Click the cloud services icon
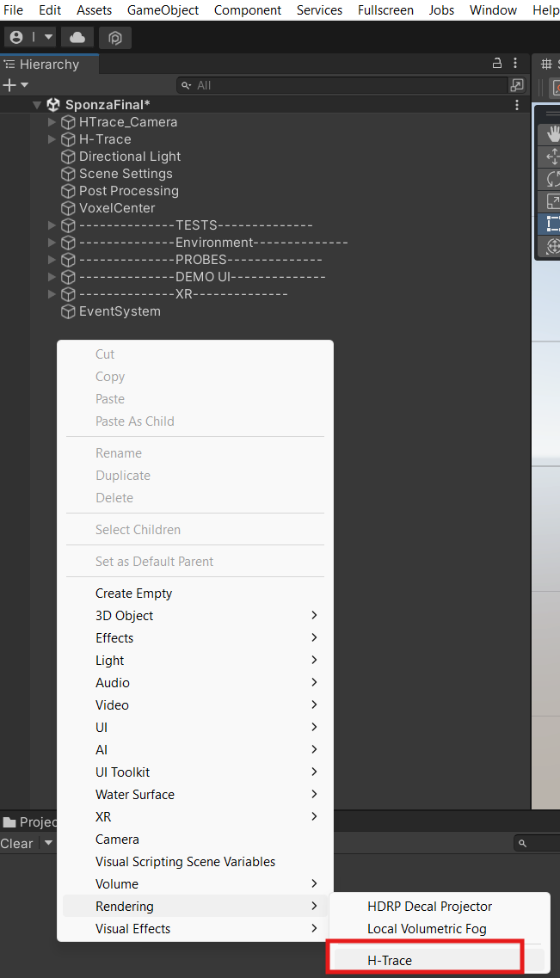 (77, 38)
